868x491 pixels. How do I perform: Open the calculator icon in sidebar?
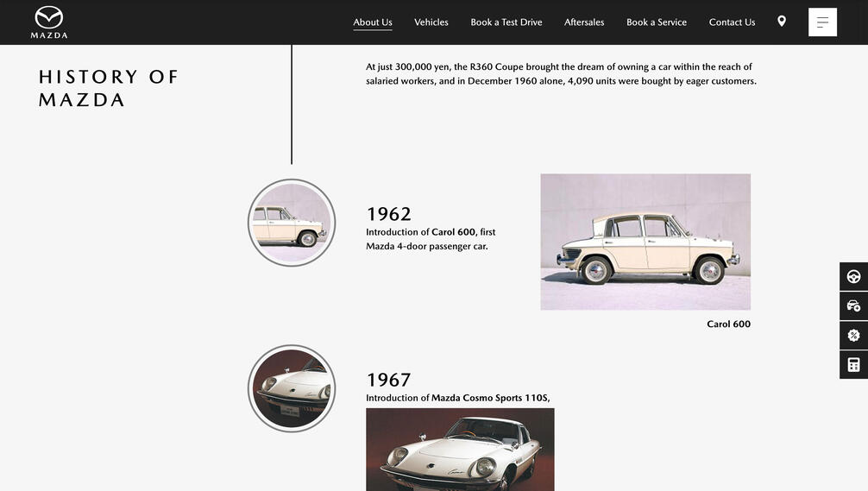[x=853, y=364]
